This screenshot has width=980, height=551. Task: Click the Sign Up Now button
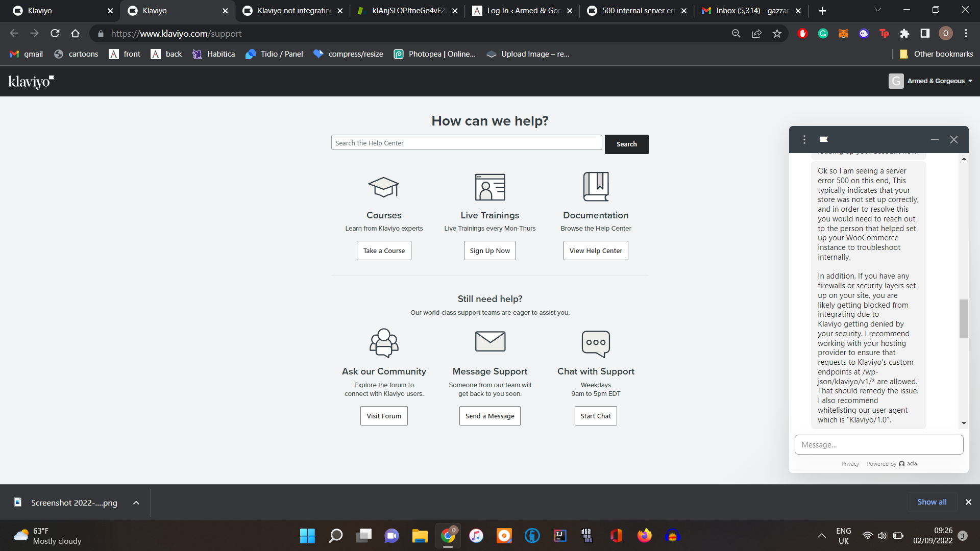tap(490, 251)
